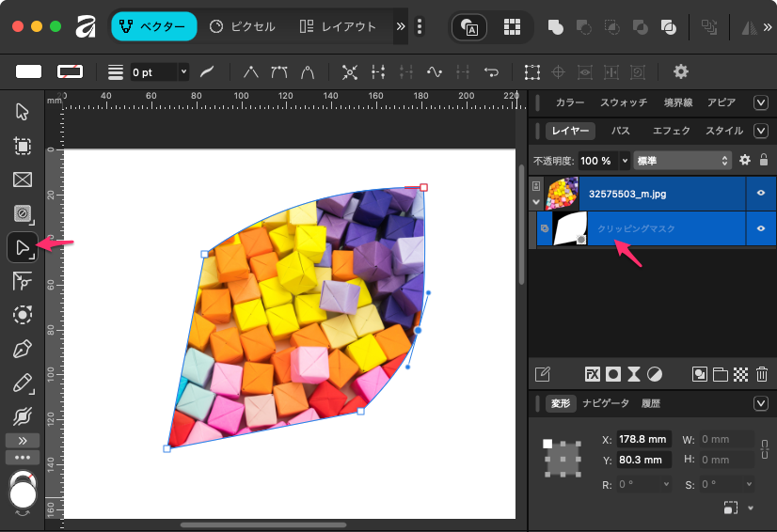
Task: Select the Artboard tool
Action: click(x=23, y=146)
